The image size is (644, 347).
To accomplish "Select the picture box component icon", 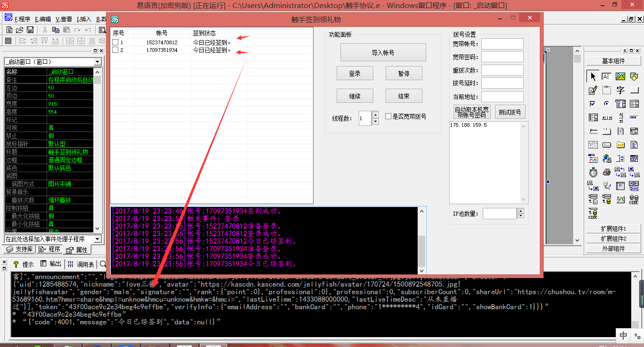I will [620, 76].
